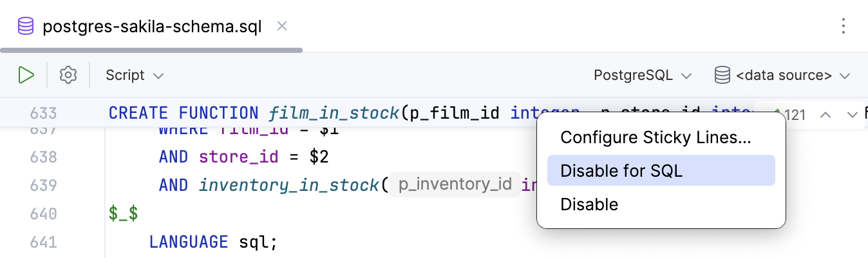The width and height of the screenshot is (868, 258).
Task: Click the p_inventory_id inlay hint
Action: [x=455, y=185]
